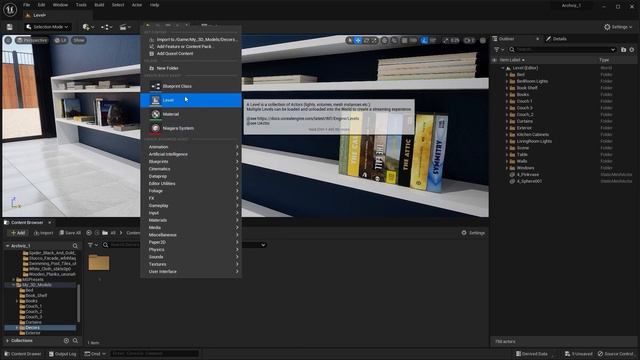Expand the Collections section
The height and width of the screenshot is (360, 640).
pos(7,340)
